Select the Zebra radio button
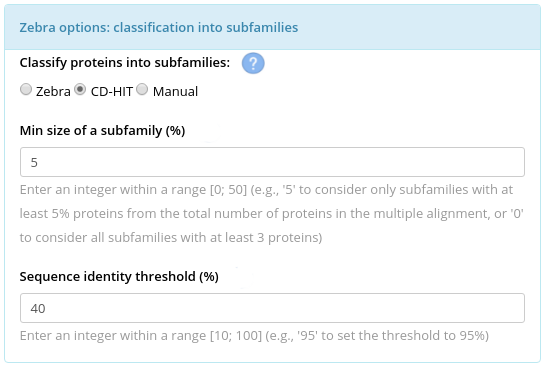 26,89
